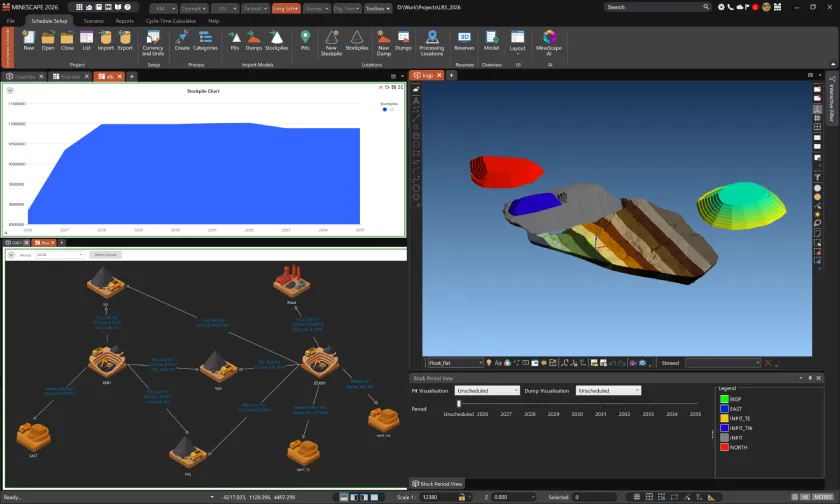The image size is (840, 504).
Task: Click the Import project icon
Action: point(106,40)
